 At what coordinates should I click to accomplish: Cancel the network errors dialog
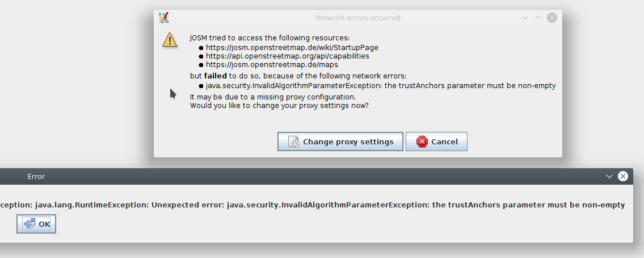coord(436,142)
